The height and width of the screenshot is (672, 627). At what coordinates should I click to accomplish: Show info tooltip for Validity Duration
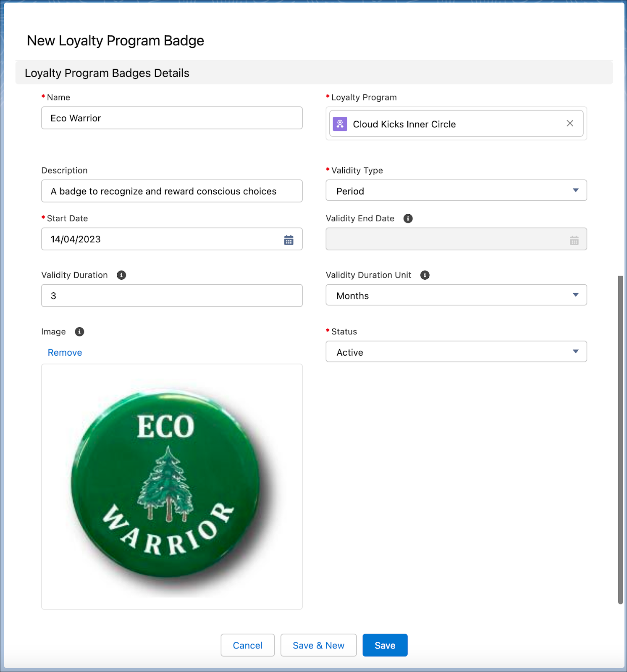(x=121, y=275)
